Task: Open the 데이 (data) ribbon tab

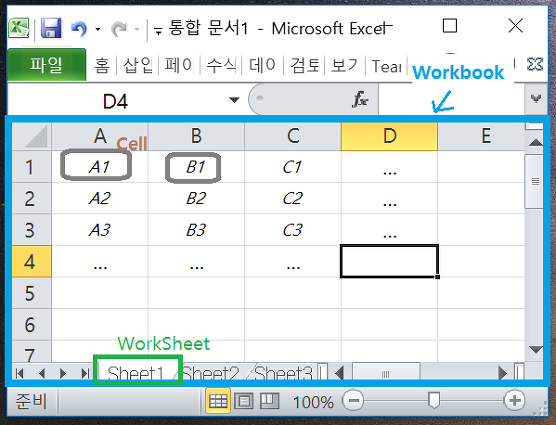Action: coord(262,66)
